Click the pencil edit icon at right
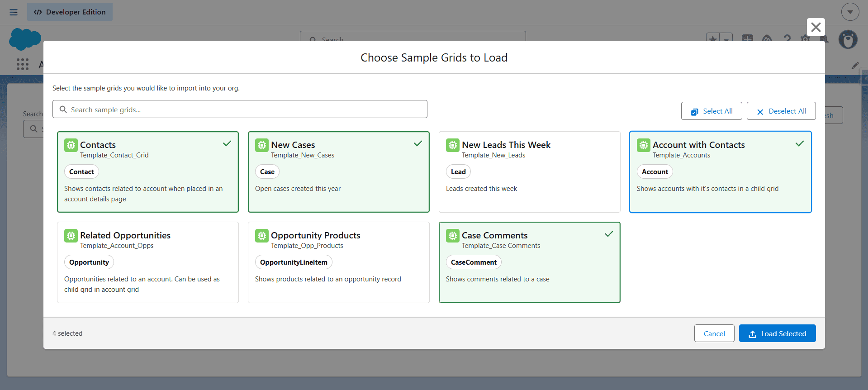This screenshot has width=868, height=390. click(855, 66)
